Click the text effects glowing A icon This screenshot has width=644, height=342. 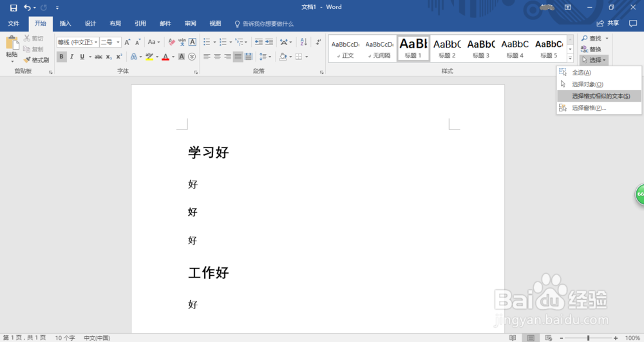pos(133,57)
